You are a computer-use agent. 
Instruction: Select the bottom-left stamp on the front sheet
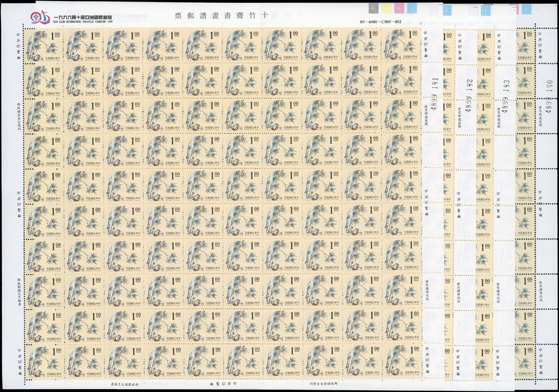pos(45,361)
